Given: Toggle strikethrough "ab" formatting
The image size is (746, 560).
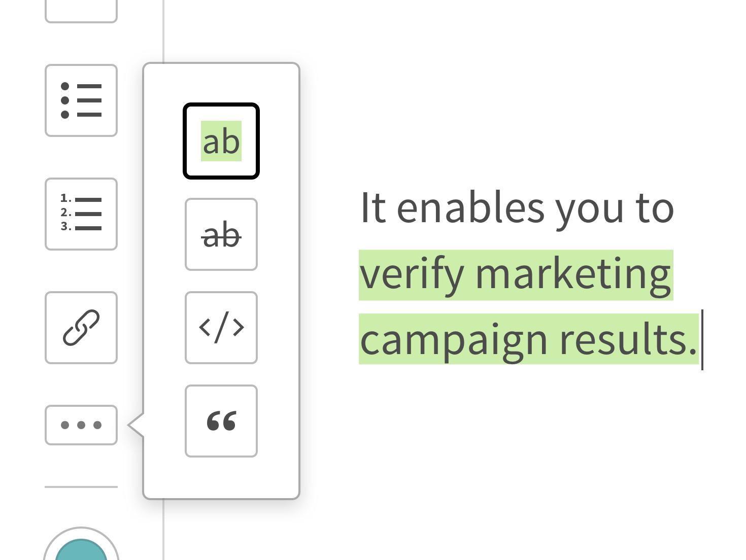Looking at the screenshot, I should coord(221,234).
